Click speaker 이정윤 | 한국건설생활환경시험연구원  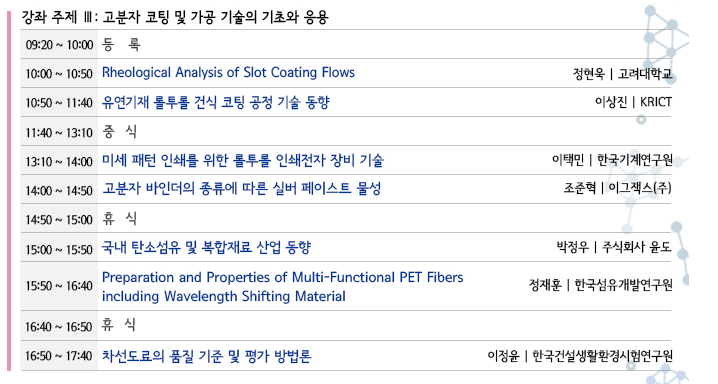(580, 356)
